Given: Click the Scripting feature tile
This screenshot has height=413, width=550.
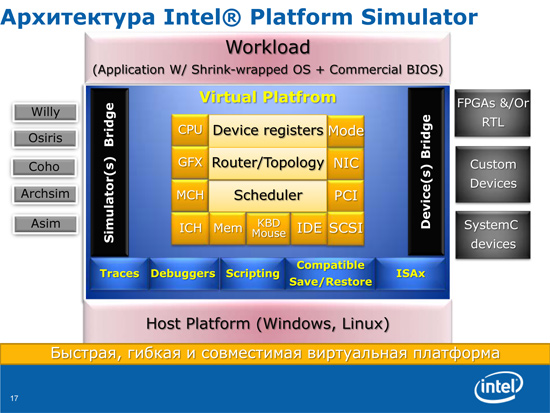Looking at the screenshot, I should 253,274.
